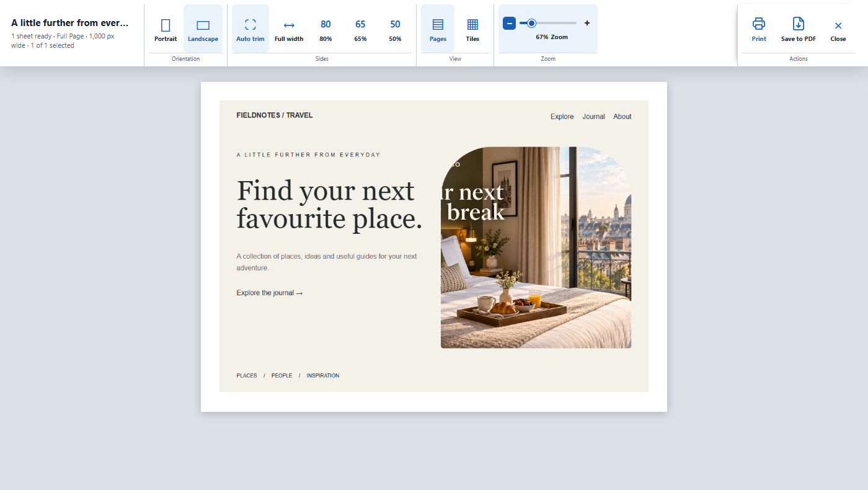Click the 'A collection of places' paragraph
The width and height of the screenshot is (868, 490).
[327, 262]
